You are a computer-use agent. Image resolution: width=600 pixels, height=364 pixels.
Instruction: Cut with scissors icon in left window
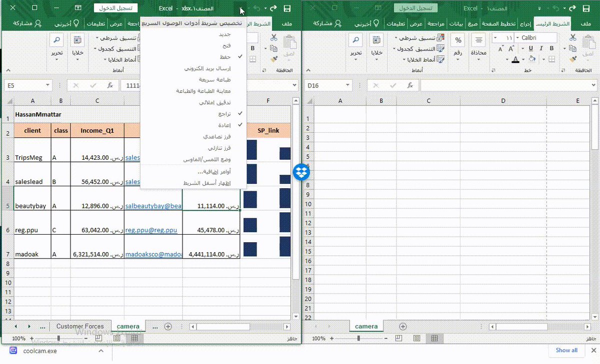coord(273,37)
